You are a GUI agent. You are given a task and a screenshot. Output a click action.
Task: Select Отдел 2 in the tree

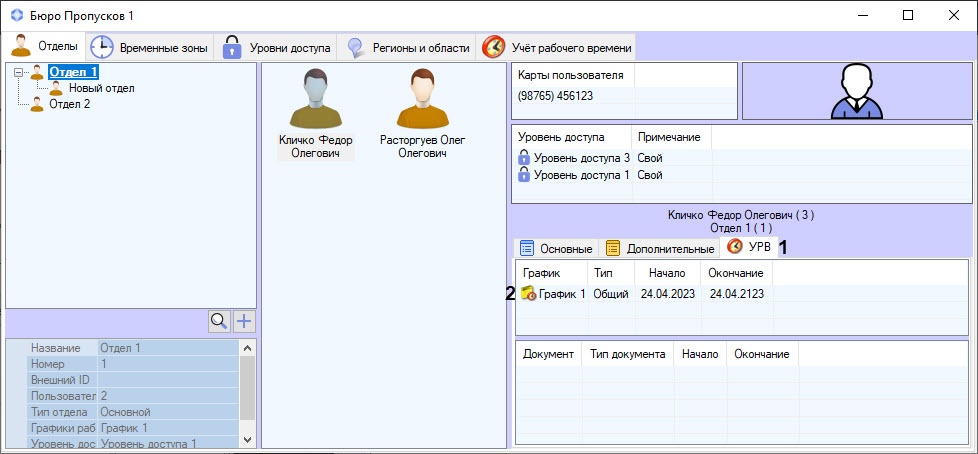69,104
